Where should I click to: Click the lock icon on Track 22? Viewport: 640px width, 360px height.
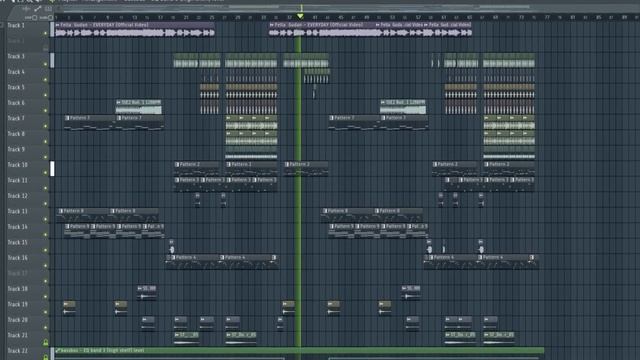point(46,357)
